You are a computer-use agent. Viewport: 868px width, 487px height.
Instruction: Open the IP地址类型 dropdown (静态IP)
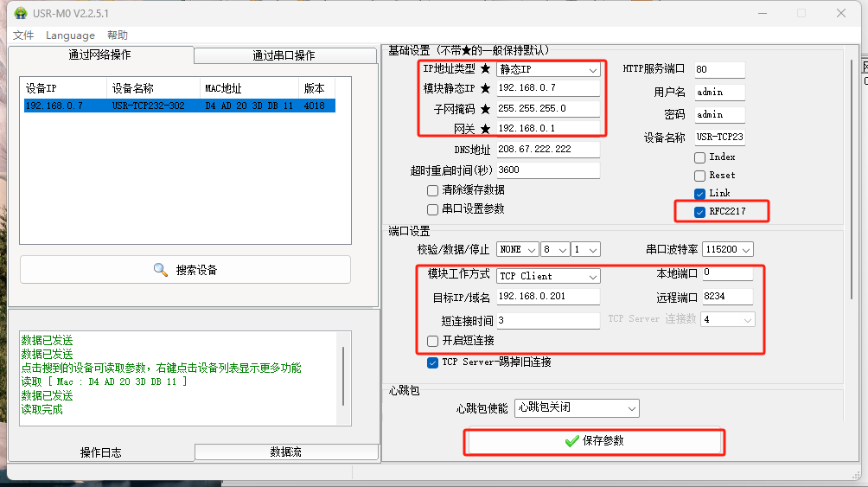(x=548, y=69)
